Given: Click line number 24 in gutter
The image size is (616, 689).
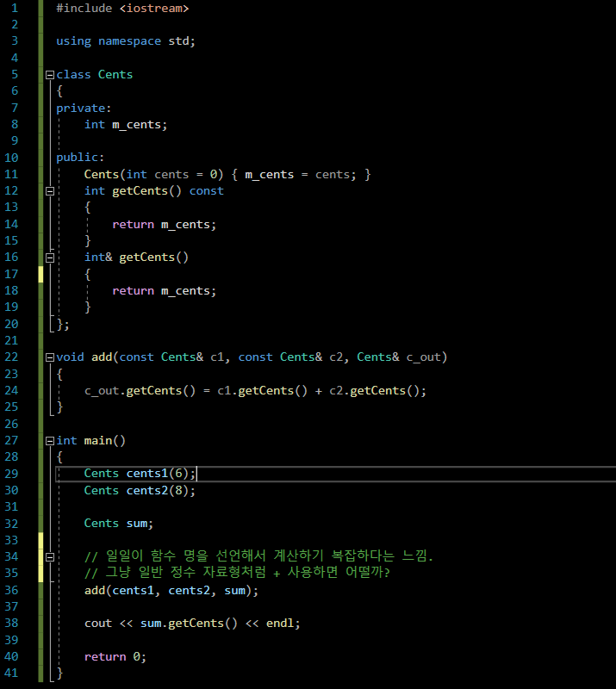Looking at the screenshot, I should pos(11,391).
